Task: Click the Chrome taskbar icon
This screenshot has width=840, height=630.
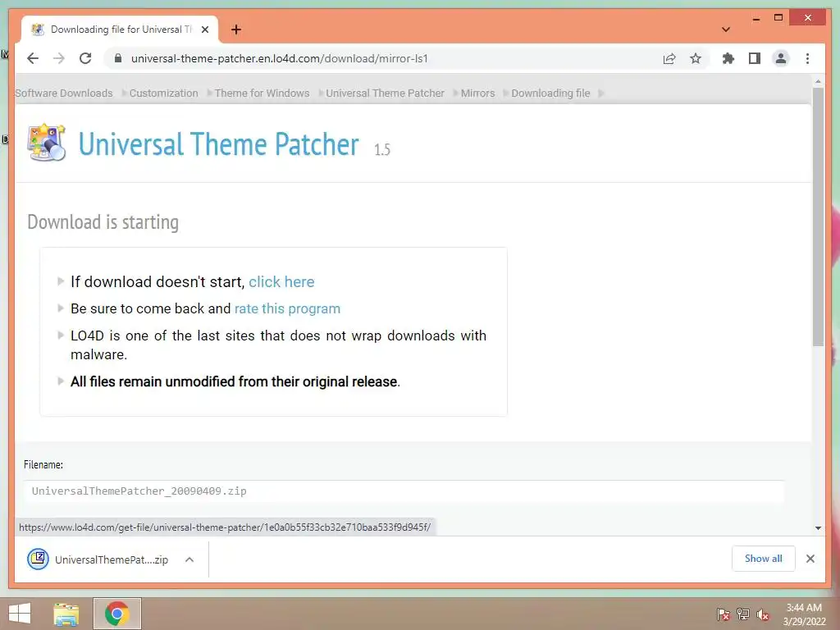Action: [x=117, y=614]
